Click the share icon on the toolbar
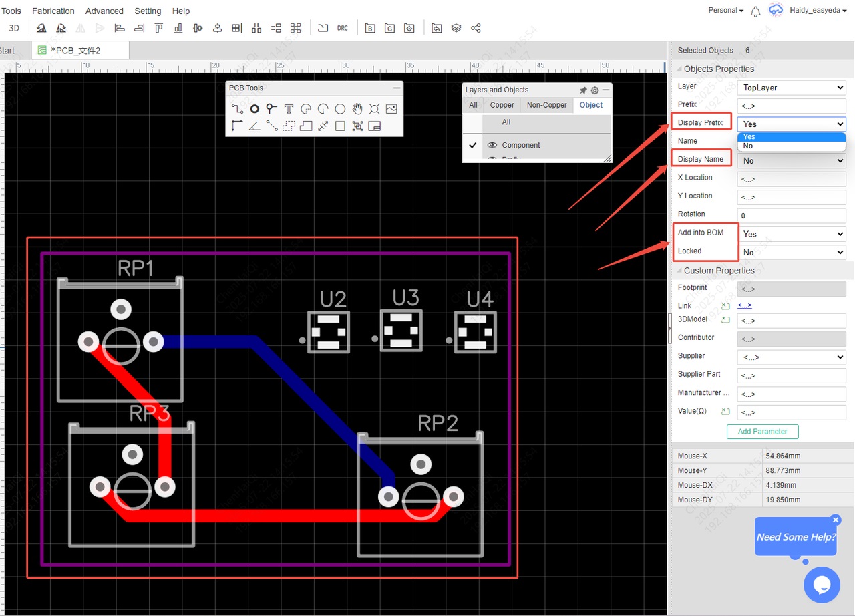The width and height of the screenshot is (855, 616). point(476,27)
